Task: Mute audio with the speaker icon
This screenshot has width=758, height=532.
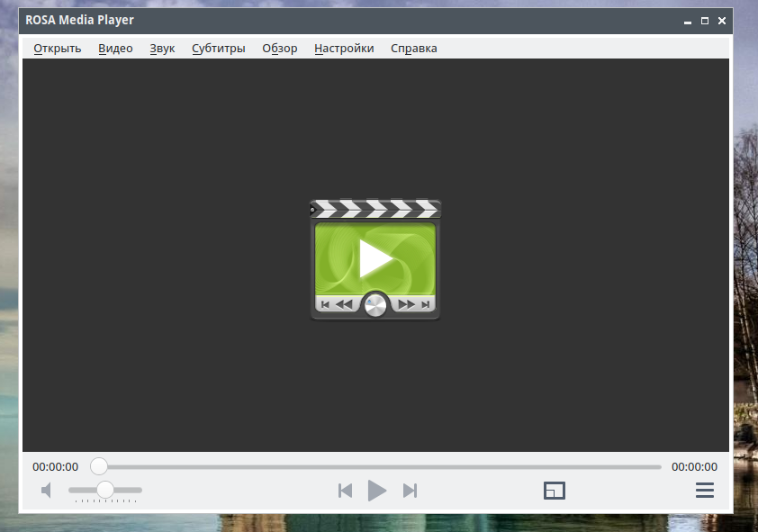Action: 47,491
